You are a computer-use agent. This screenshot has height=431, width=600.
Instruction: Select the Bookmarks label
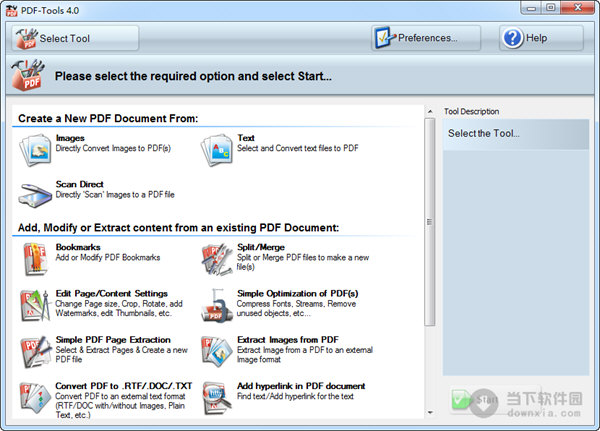click(x=78, y=247)
